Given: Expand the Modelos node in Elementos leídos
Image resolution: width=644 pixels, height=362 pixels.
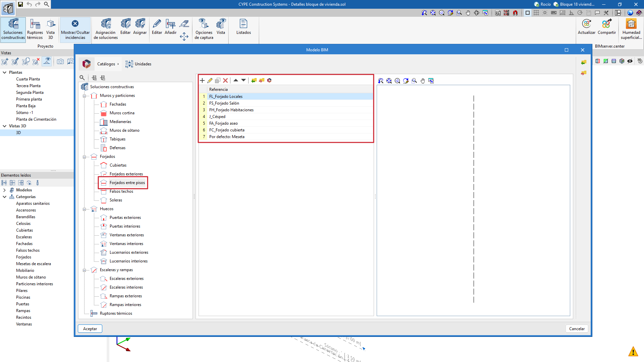Looking at the screenshot, I should point(4,190).
